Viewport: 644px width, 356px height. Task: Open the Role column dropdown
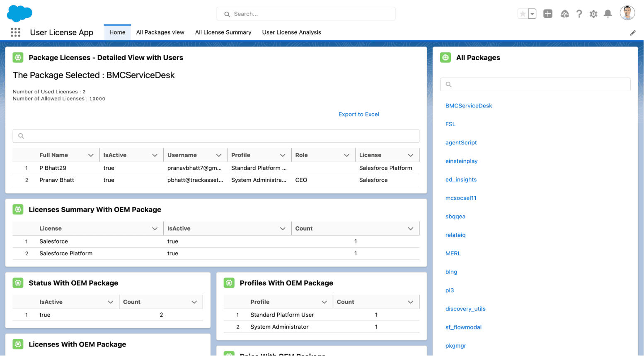click(x=346, y=155)
